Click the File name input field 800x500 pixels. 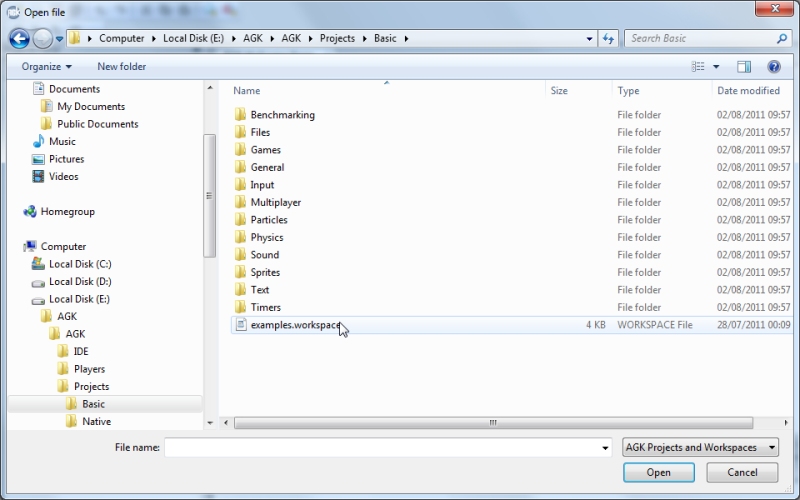pyautogui.click(x=382, y=447)
